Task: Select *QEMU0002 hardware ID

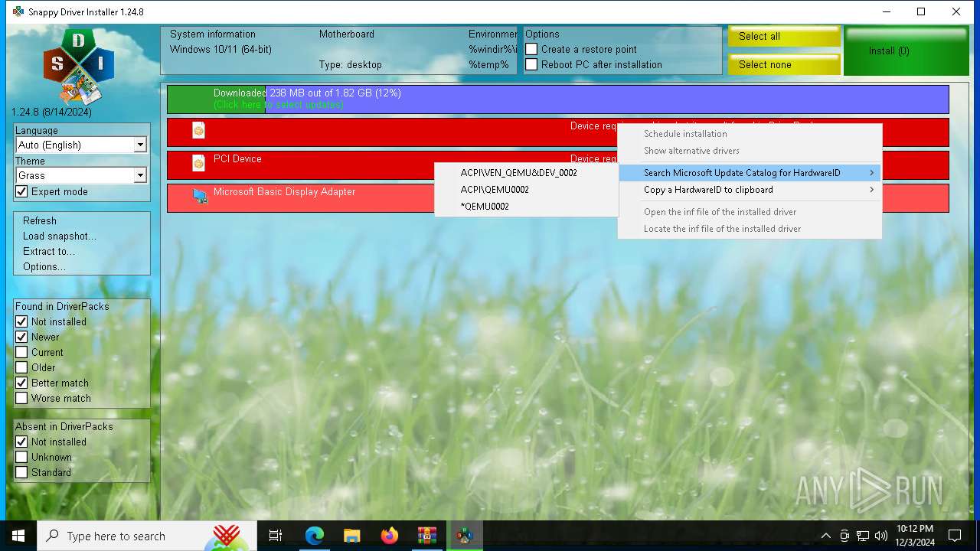Action: (526, 207)
